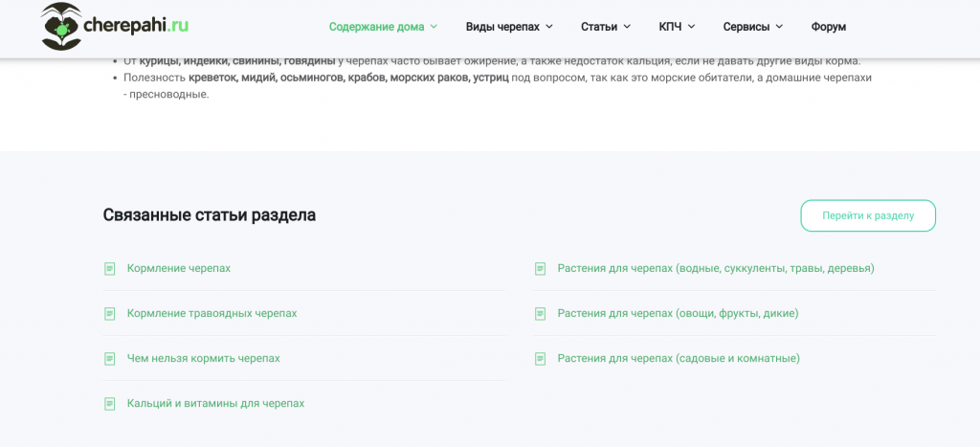Click the cherepahi.ru turtle logo icon
Screen dimensions: 980x447
pos(61,26)
